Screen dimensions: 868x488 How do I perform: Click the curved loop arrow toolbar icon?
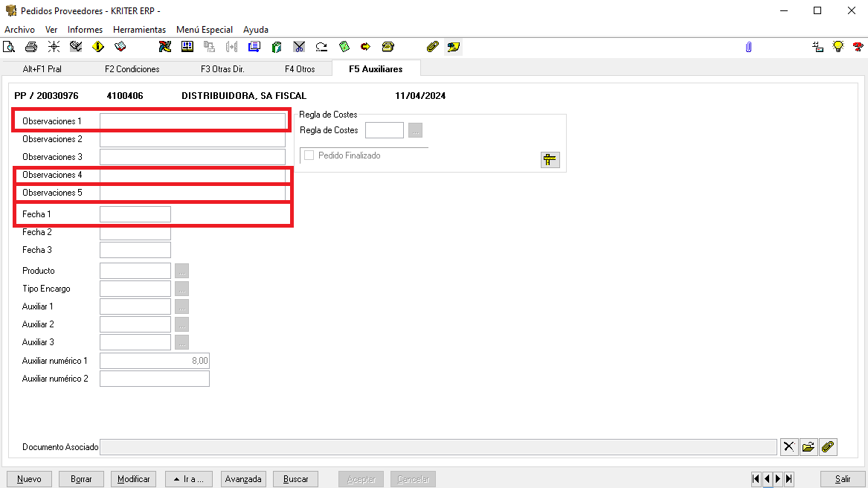[x=321, y=47]
